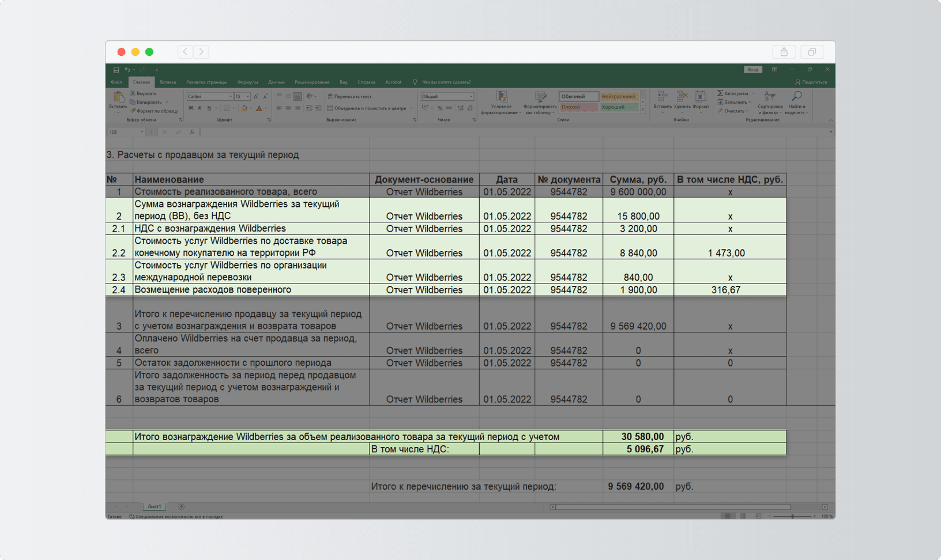This screenshot has width=941, height=560.
Task: Apply percent style format
Action: pyautogui.click(x=440, y=108)
